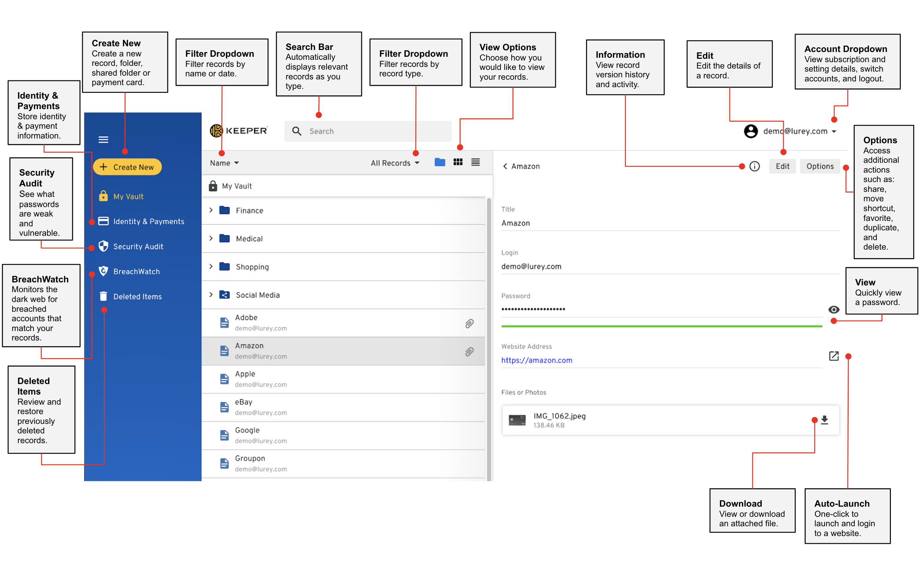Focus the Search input field

(x=368, y=131)
